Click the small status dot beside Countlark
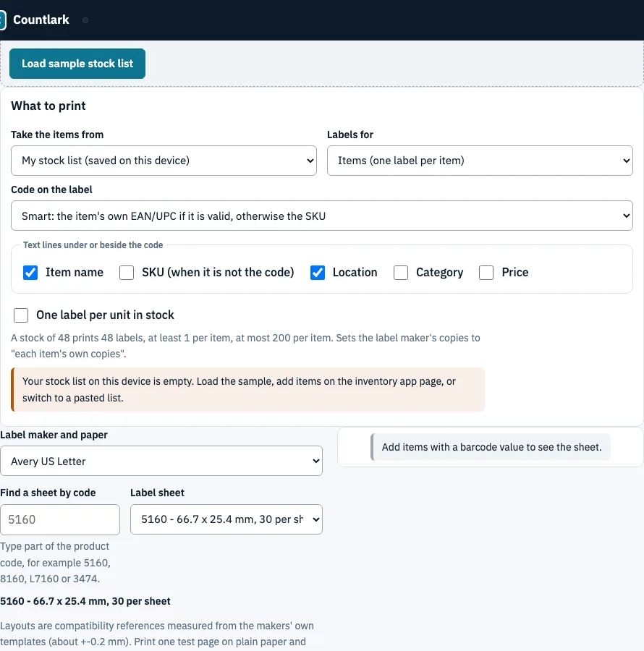644x651 pixels. 85,20
